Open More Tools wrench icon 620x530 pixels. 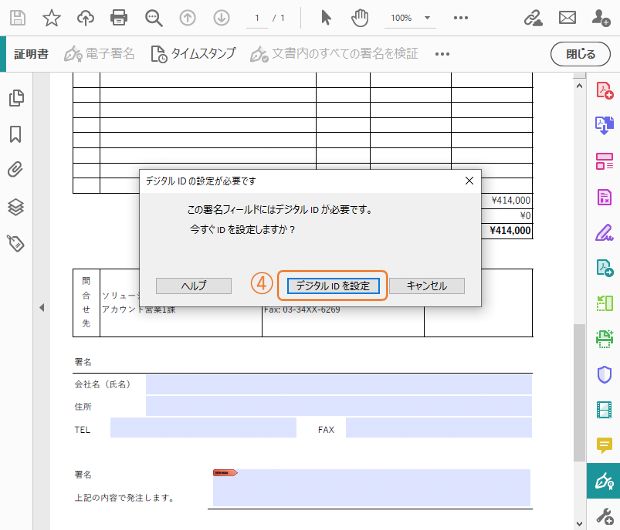[x=604, y=516]
